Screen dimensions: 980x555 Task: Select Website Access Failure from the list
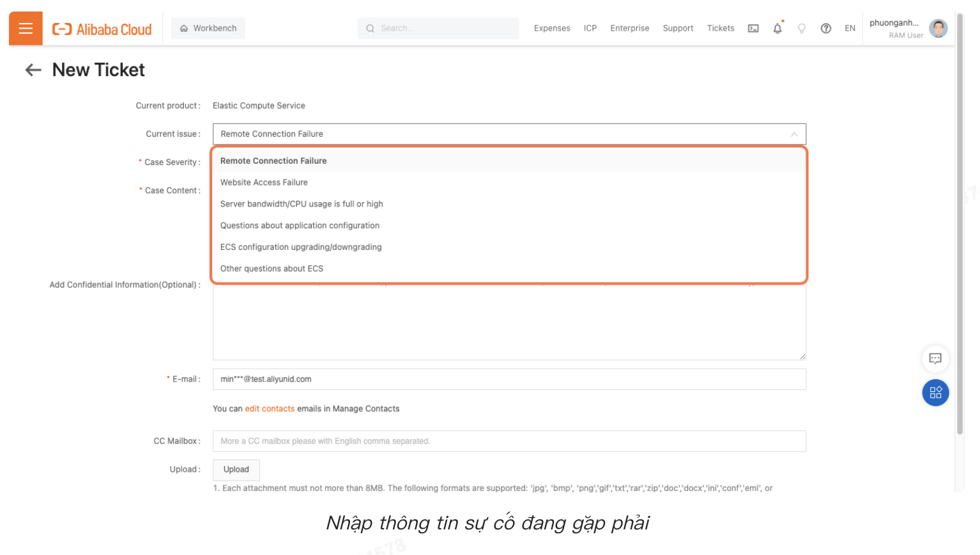pos(264,182)
